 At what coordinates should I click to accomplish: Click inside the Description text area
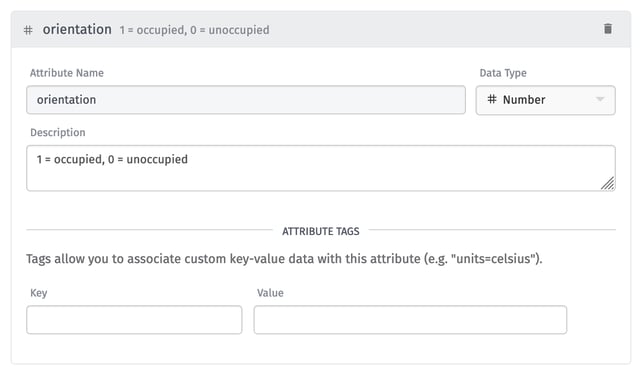(x=321, y=168)
